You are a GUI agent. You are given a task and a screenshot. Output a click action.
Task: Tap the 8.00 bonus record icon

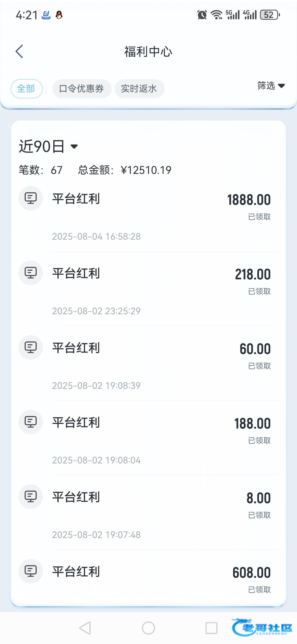click(31, 496)
